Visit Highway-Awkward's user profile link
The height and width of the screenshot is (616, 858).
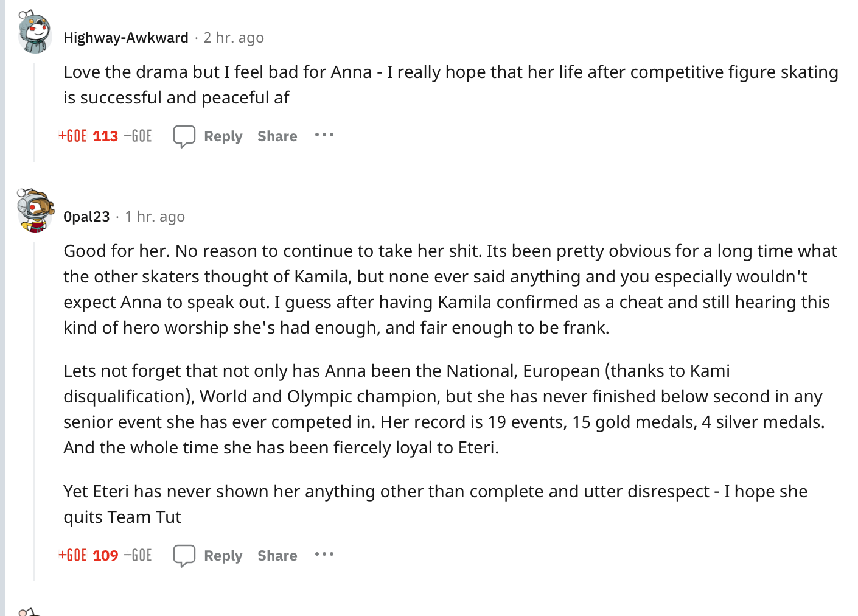pos(126,38)
